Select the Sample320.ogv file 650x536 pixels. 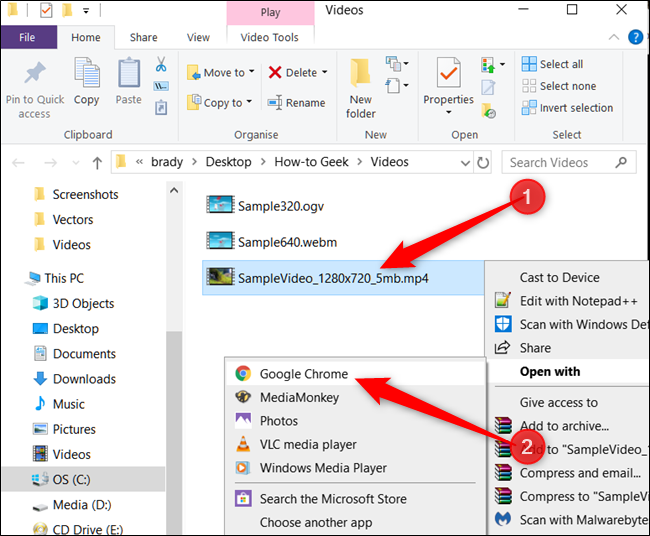(x=265, y=206)
